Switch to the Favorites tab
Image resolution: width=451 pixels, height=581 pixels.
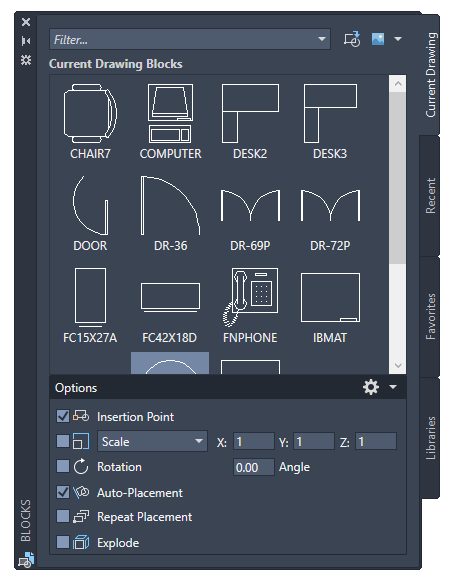point(430,317)
